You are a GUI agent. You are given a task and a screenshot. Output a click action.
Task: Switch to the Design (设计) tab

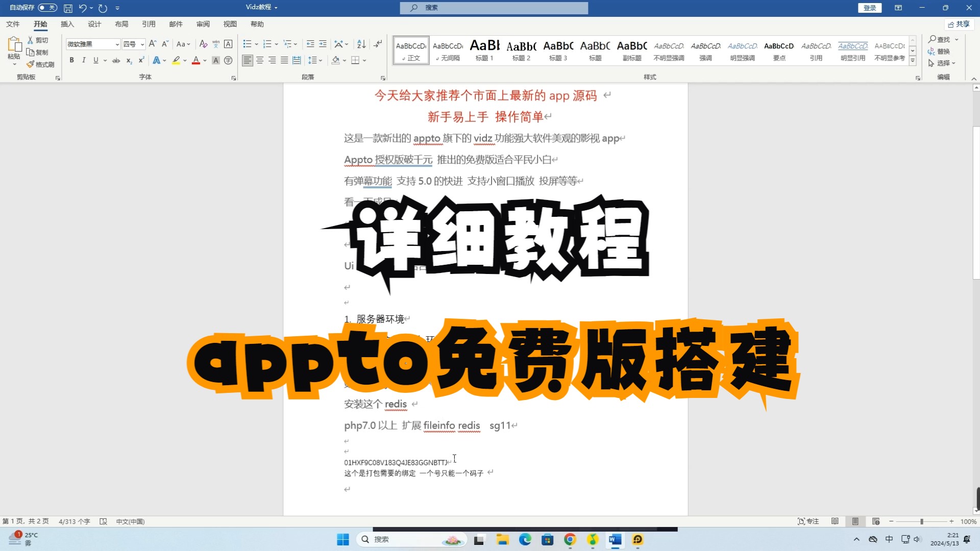tap(94, 24)
